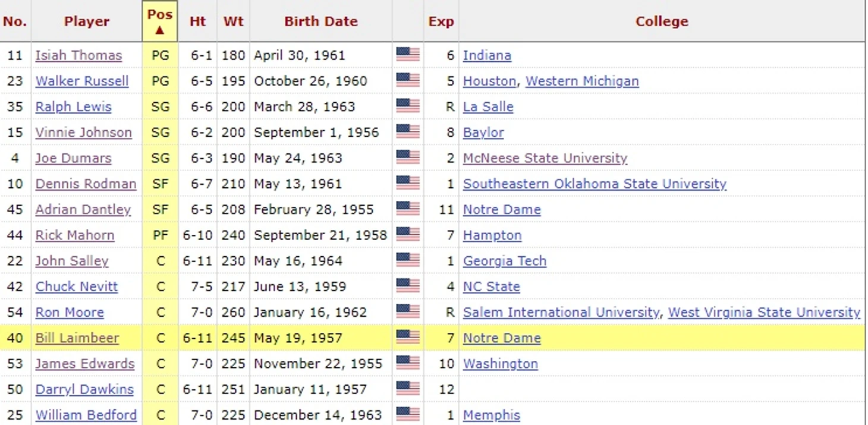Click the flag icon in Dennis Rodman's row
The height and width of the screenshot is (425, 868).
(408, 183)
